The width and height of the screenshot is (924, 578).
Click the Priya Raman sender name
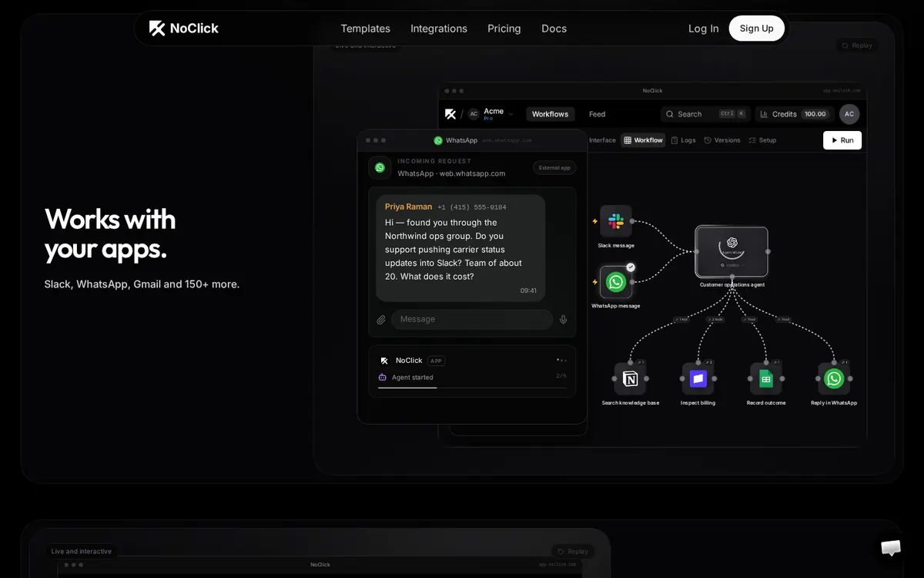(x=408, y=207)
